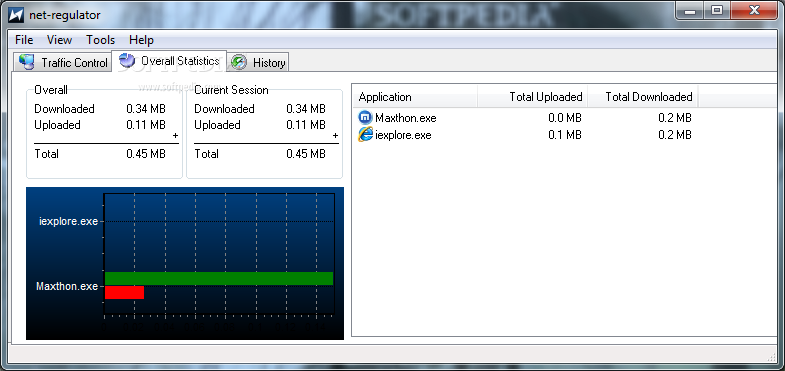Viewport: 785px width, 371px height.
Task: Click the Maxthon.exe label in the chart
Action: (x=67, y=286)
